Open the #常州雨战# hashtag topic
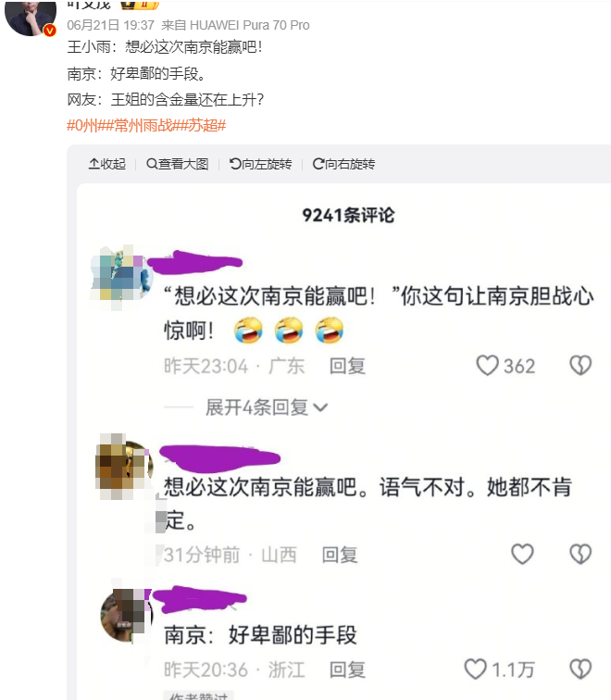 click(143, 125)
